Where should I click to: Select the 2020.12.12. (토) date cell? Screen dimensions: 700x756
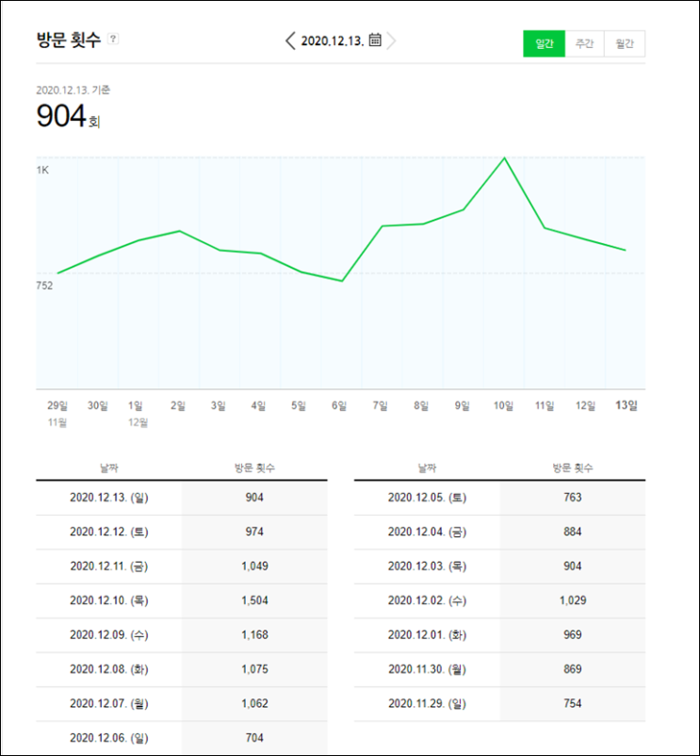(109, 532)
